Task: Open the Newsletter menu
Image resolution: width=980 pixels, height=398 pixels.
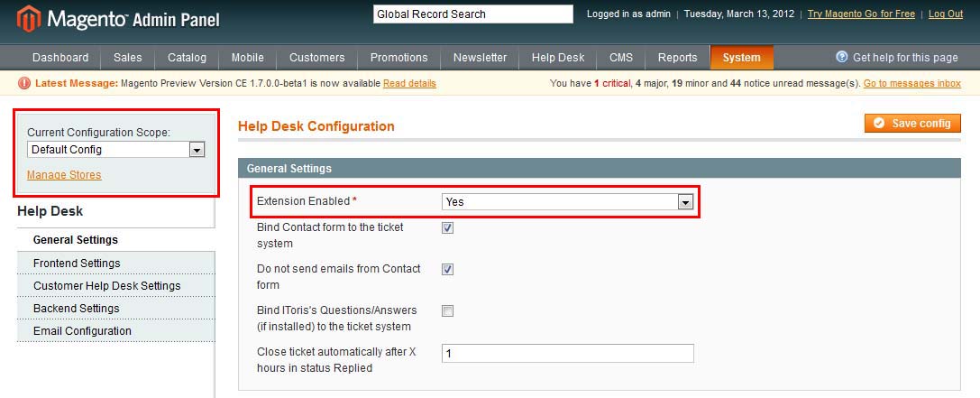Action: [480, 58]
